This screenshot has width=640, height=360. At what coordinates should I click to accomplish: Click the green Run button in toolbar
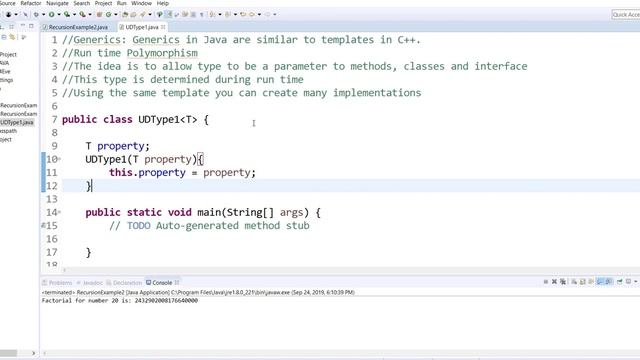coord(51,14)
